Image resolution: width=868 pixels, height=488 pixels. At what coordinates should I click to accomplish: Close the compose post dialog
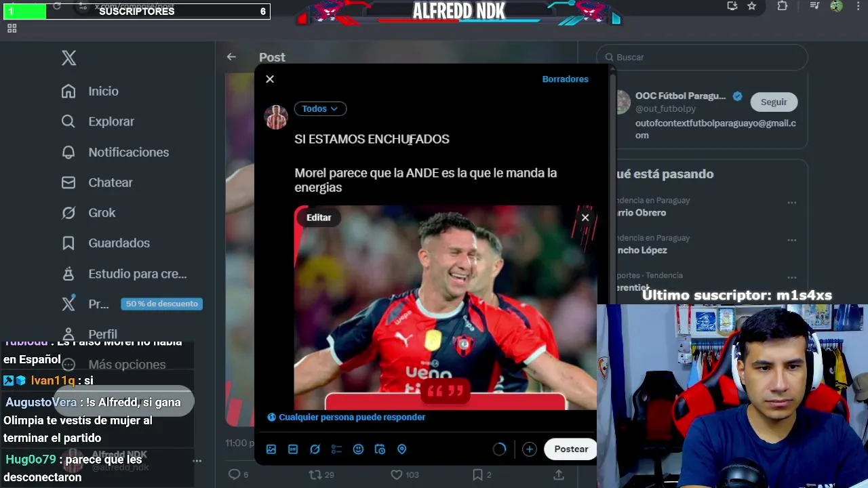[x=270, y=79]
